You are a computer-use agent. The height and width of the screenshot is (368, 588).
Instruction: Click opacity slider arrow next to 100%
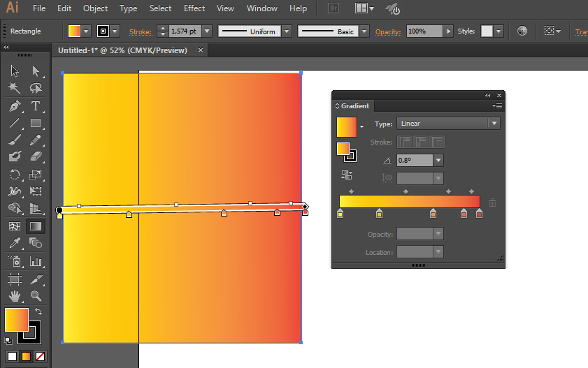(448, 31)
